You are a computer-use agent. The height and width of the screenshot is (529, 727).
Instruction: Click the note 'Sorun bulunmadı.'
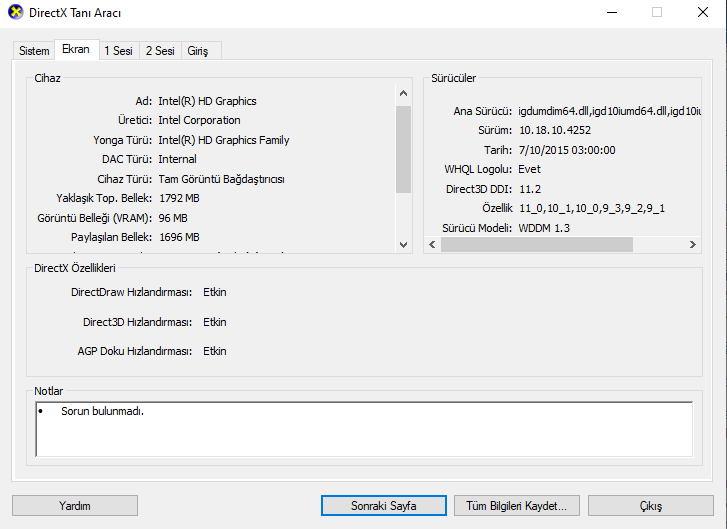102,411
